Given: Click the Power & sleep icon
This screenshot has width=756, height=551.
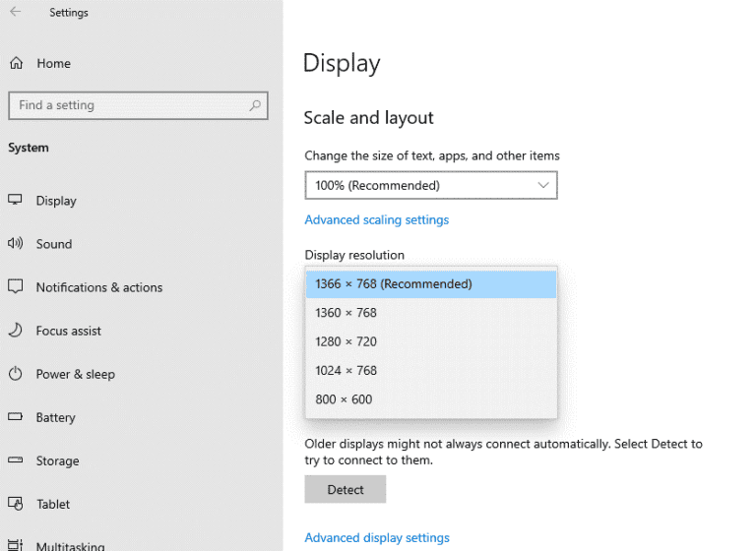Looking at the screenshot, I should (x=16, y=374).
